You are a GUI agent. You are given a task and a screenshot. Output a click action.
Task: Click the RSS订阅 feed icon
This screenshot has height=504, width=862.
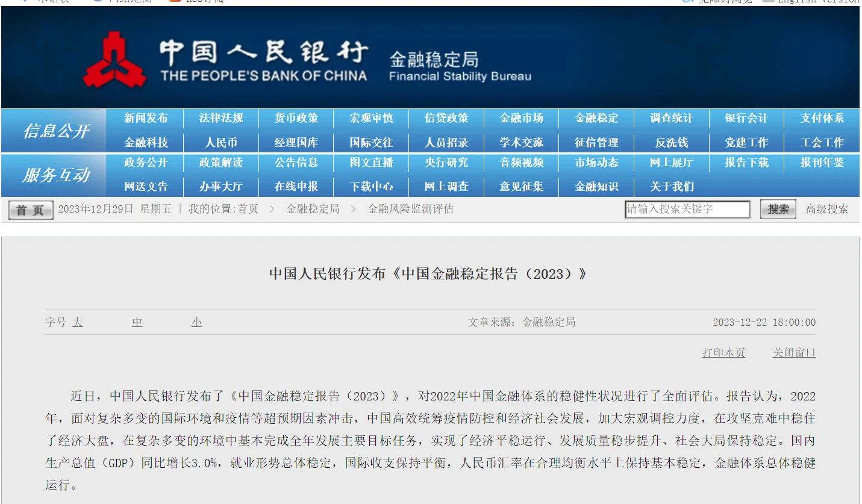(176, 2)
